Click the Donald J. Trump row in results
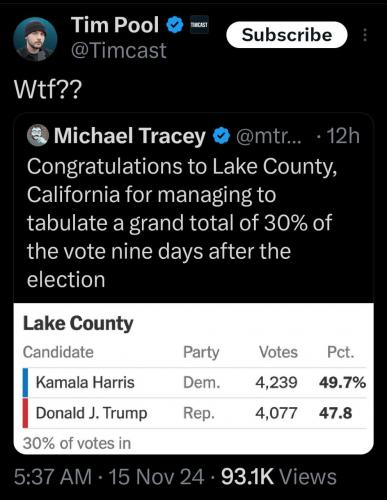 [x=194, y=413]
